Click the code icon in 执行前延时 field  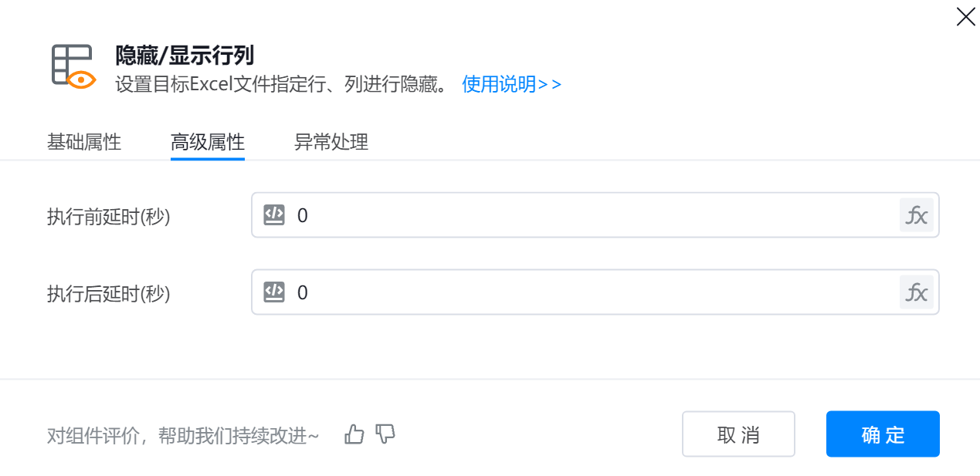coord(274,214)
